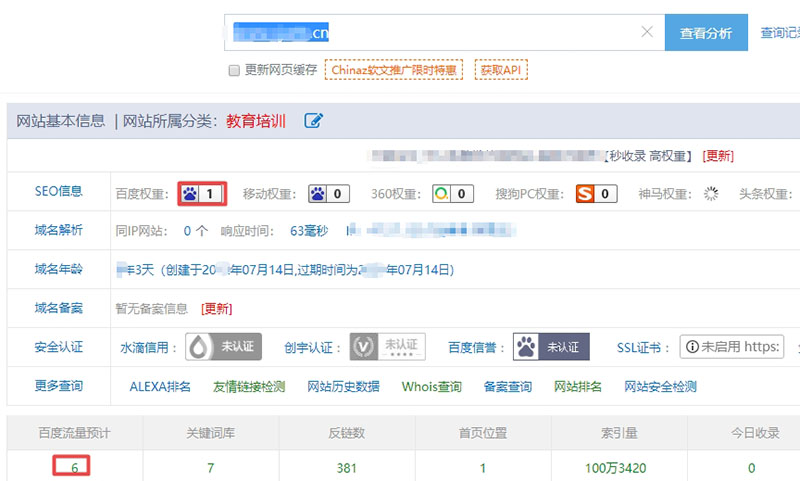Click the 今日收录 value 0
This screenshot has height=481, width=800.
(752, 468)
